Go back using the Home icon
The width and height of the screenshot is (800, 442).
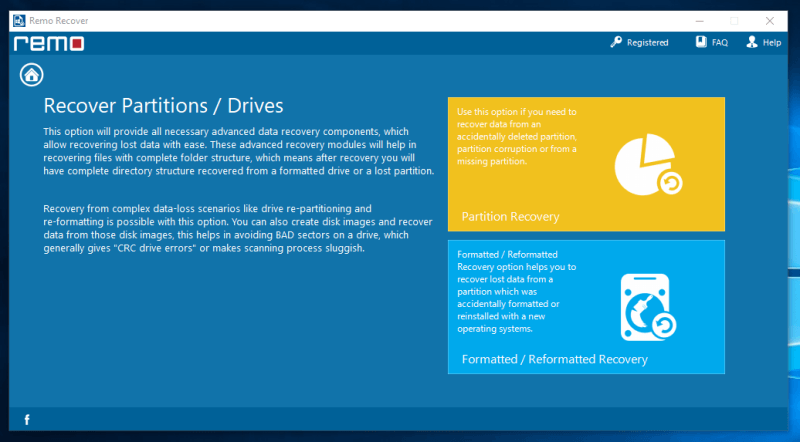pos(31,75)
